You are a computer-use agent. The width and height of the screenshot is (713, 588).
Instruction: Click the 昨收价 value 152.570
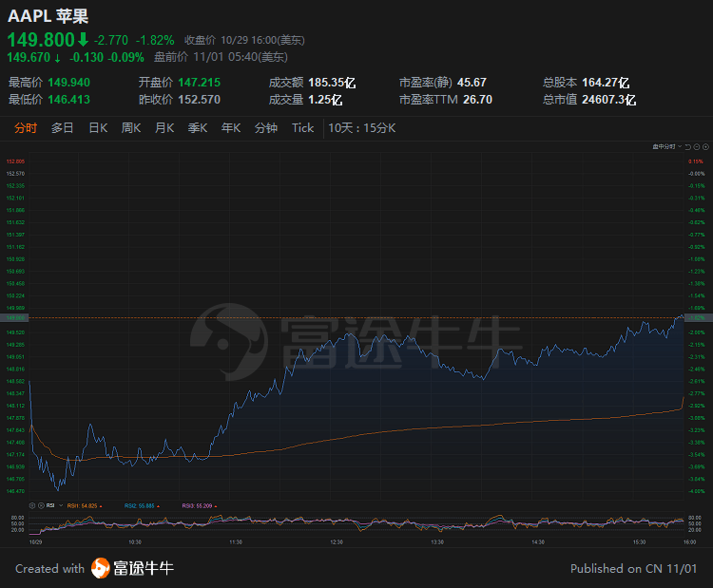[x=200, y=99]
